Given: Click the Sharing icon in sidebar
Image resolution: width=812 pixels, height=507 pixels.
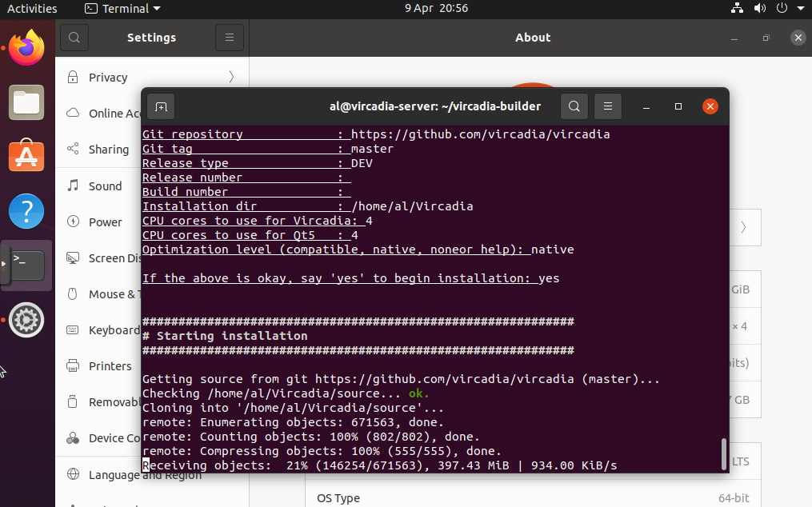Looking at the screenshot, I should (x=73, y=150).
